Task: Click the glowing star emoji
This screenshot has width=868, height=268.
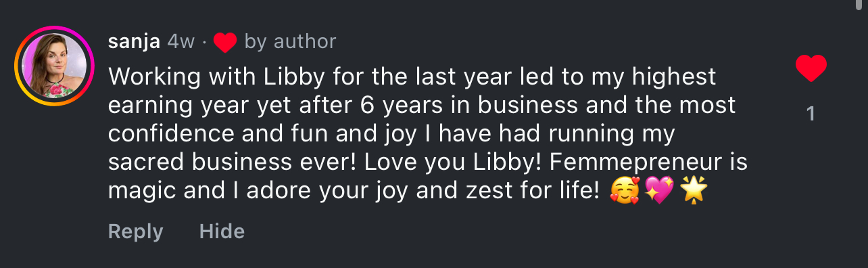Action: [693, 191]
